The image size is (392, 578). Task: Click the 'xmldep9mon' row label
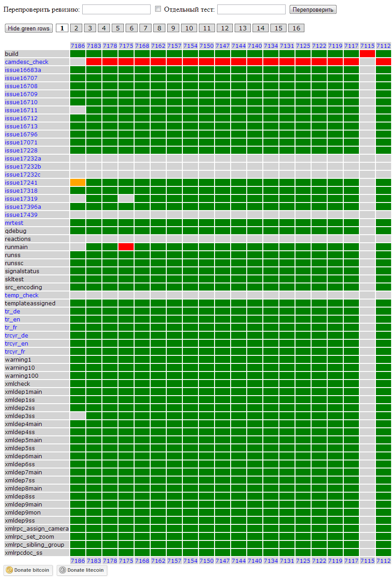23,512
